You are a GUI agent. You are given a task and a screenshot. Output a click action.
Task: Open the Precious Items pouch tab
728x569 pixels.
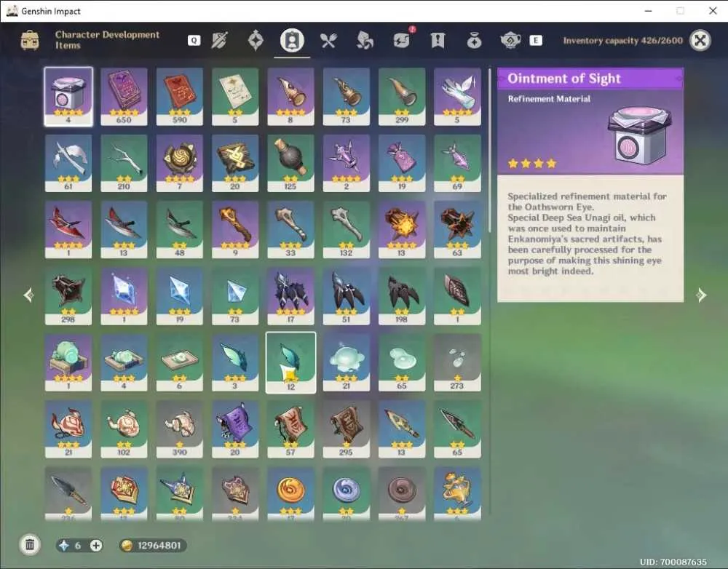474,41
